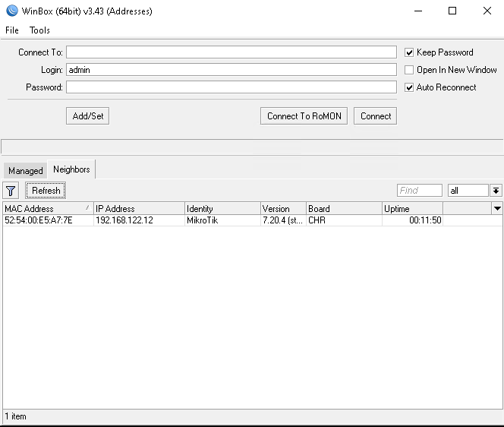Enable Open In New Window checkbox
The height and width of the screenshot is (427, 504).
click(409, 70)
